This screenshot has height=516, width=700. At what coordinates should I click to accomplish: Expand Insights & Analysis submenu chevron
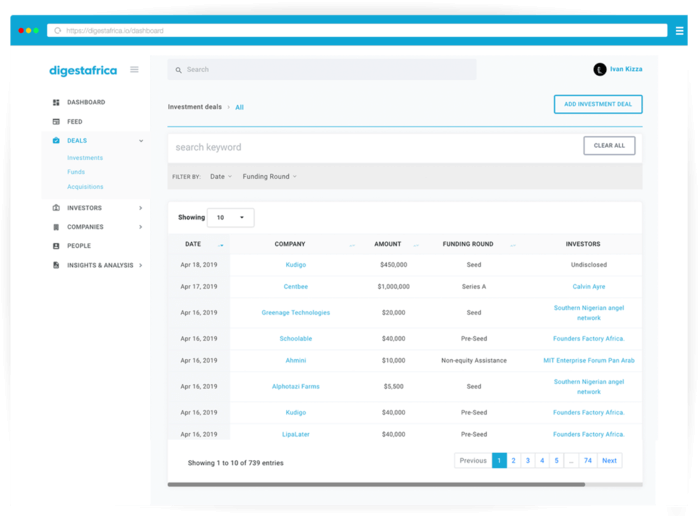coord(141,265)
